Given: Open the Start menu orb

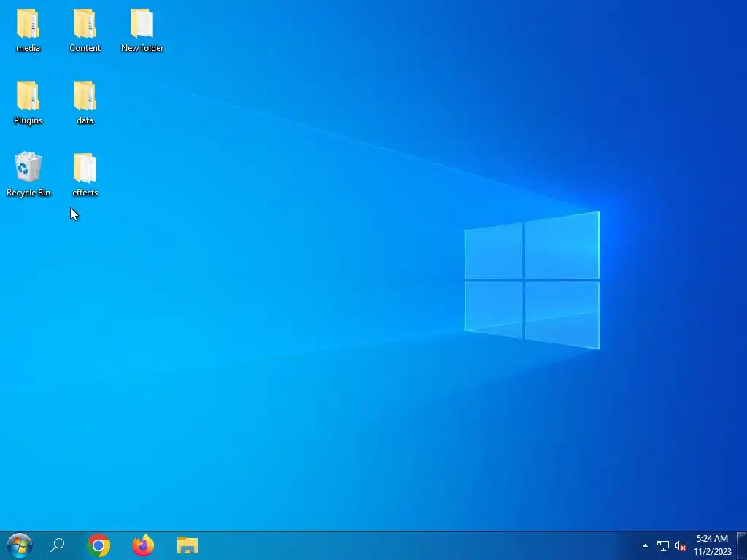Looking at the screenshot, I should [x=20, y=545].
